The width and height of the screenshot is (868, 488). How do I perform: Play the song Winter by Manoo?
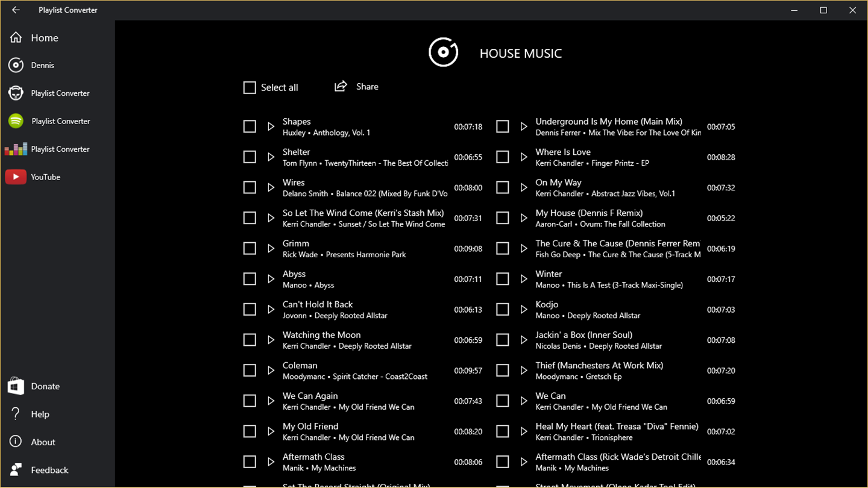(x=524, y=279)
